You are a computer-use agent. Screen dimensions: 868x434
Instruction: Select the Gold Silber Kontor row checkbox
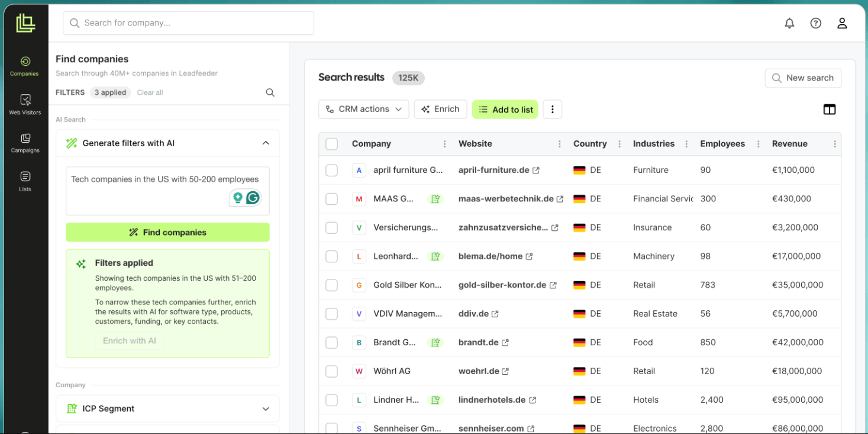332,285
